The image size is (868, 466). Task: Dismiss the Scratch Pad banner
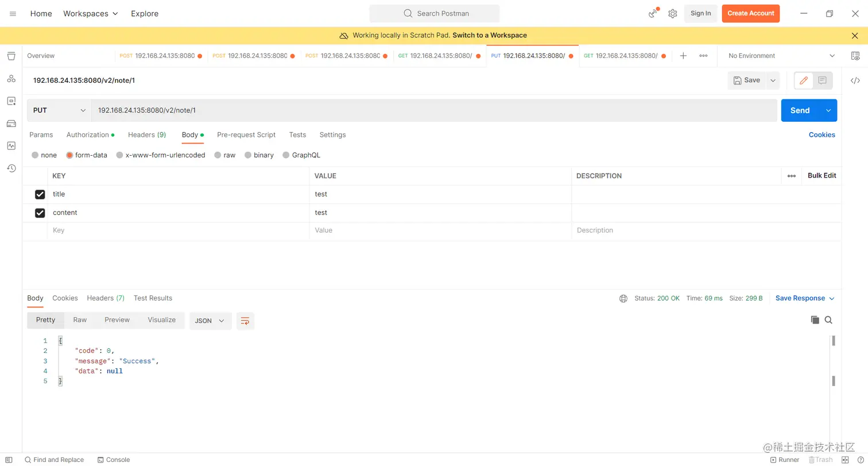pos(855,36)
